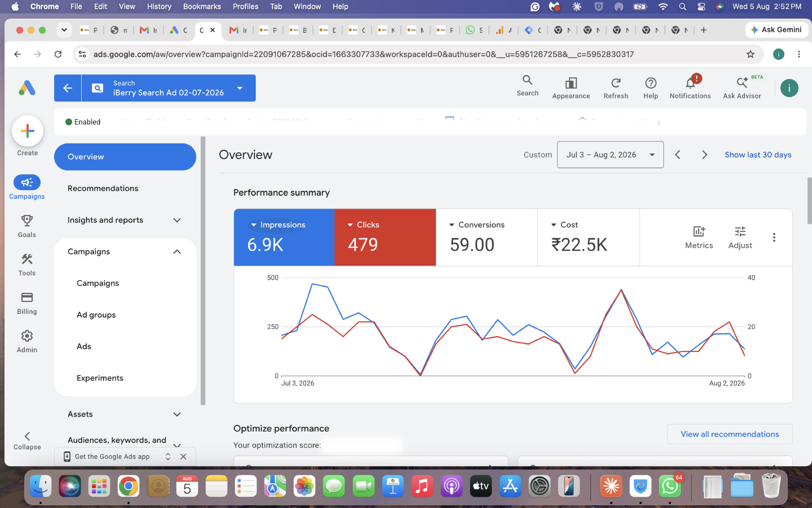This screenshot has height=508, width=812.
Task: Change the Cost metric dropdown
Action: pyautogui.click(x=564, y=224)
